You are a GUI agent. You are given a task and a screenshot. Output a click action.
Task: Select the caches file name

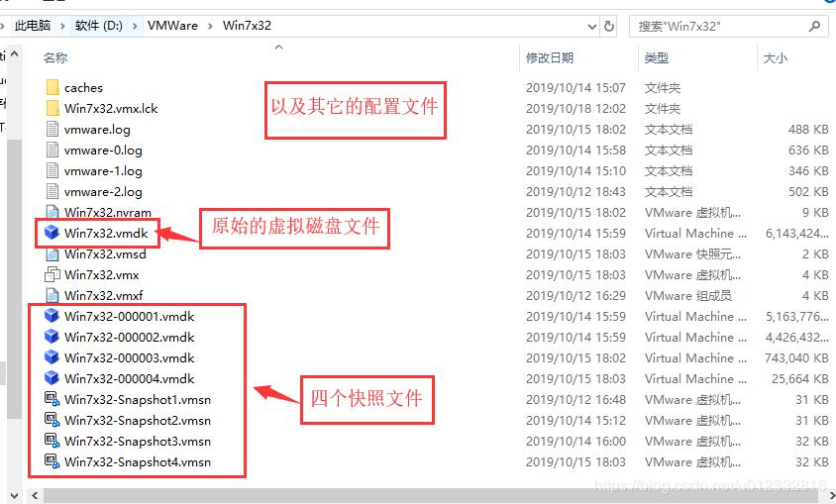(x=84, y=87)
